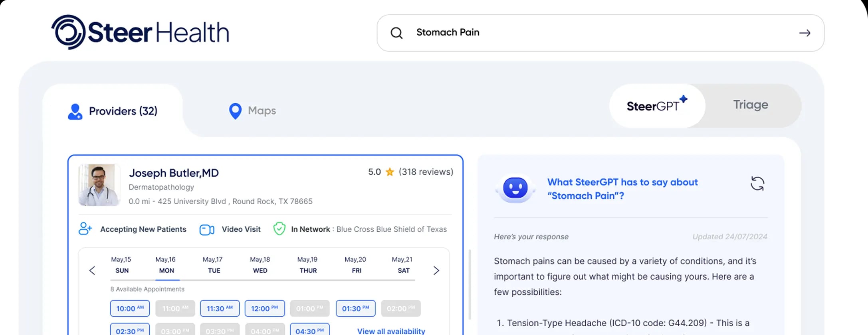
Task: Click the Accepting New Patients icon
Action: (85, 229)
